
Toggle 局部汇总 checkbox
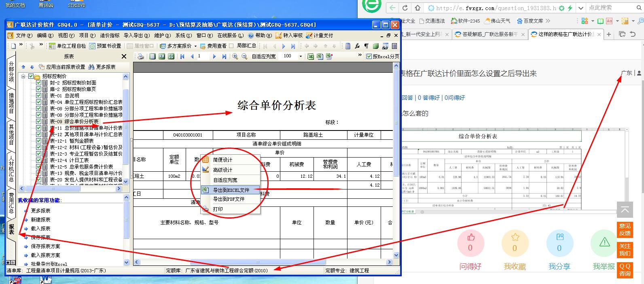(x=231, y=46)
